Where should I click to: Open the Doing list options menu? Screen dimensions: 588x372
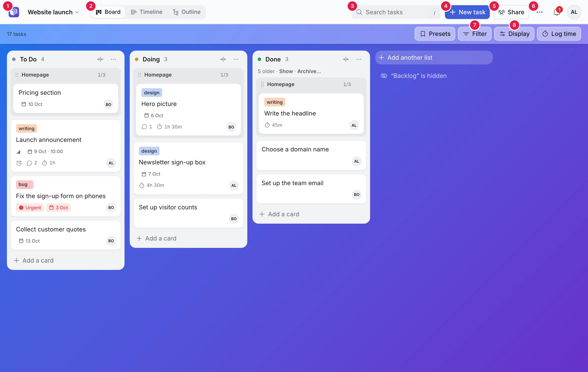pos(236,59)
